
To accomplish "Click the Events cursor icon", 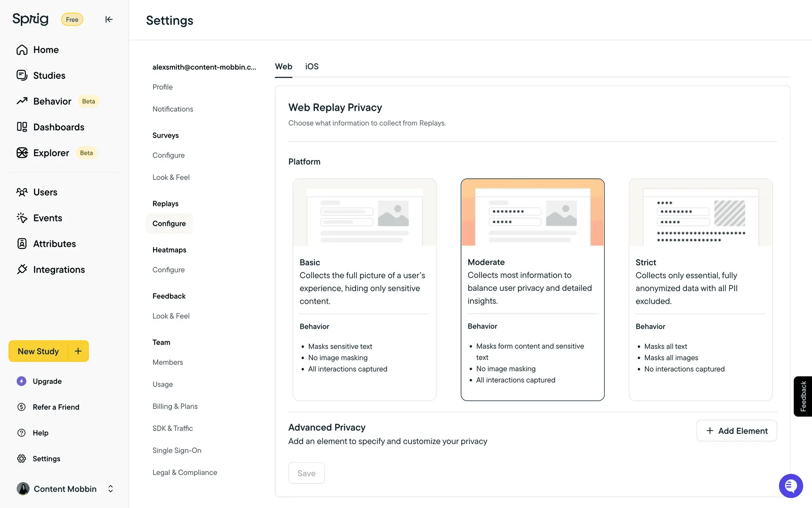I will [22, 218].
